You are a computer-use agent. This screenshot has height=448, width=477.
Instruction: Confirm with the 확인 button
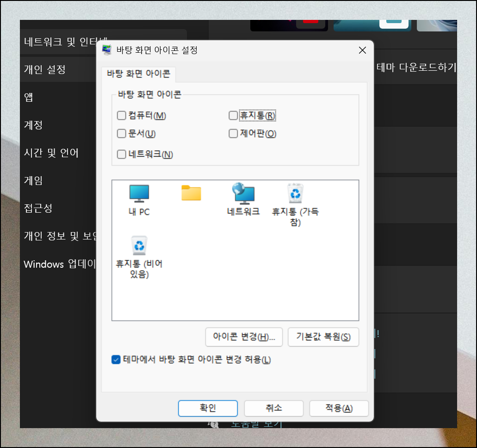pos(208,408)
